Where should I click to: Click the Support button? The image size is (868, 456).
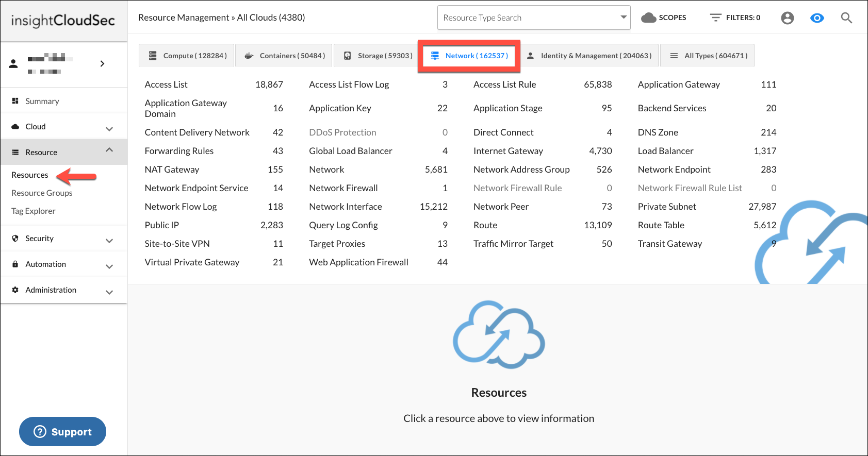point(62,432)
